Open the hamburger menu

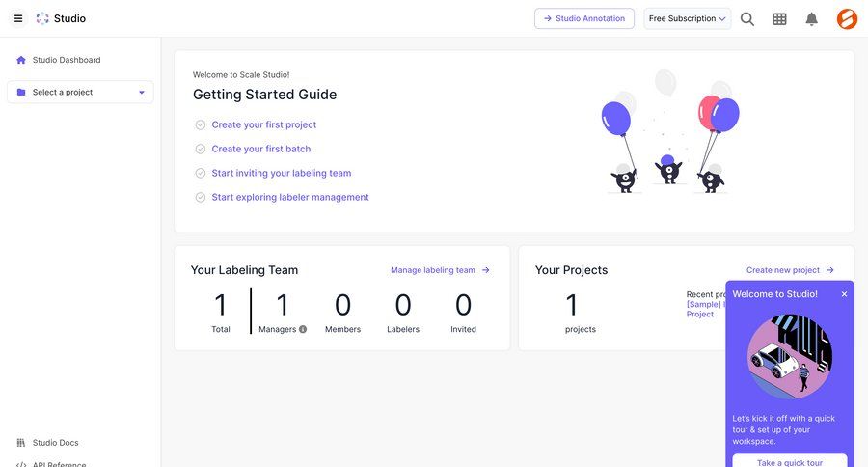(18, 18)
